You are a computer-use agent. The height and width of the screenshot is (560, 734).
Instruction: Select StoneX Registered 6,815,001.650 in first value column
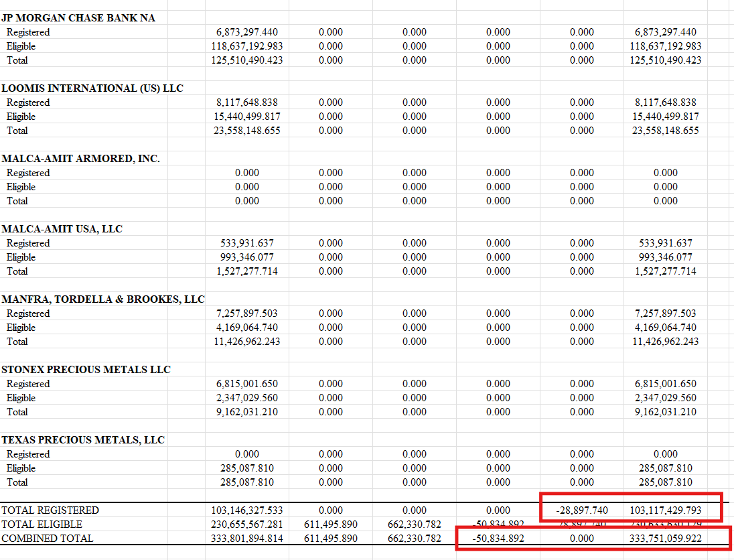coord(247,383)
